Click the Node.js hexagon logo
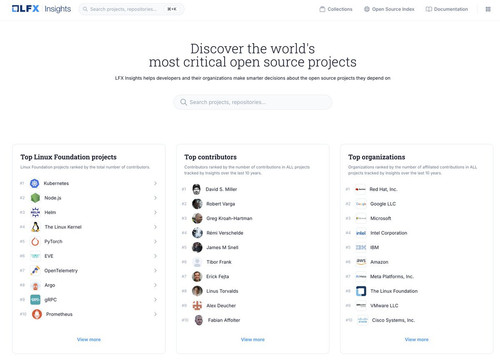500x361 pixels. 35,198
